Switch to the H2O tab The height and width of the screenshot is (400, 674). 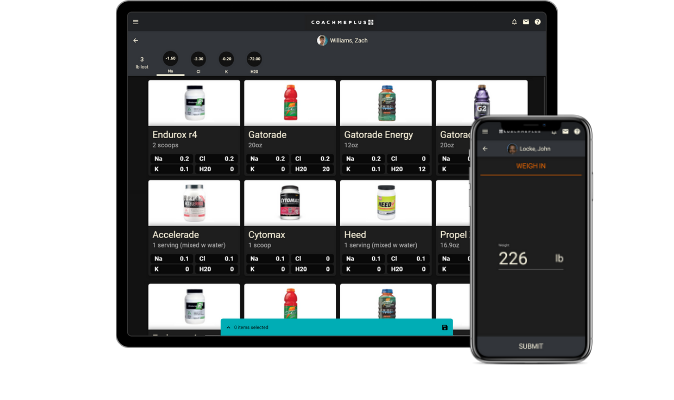pyautogui.click(x=254, y=62)
